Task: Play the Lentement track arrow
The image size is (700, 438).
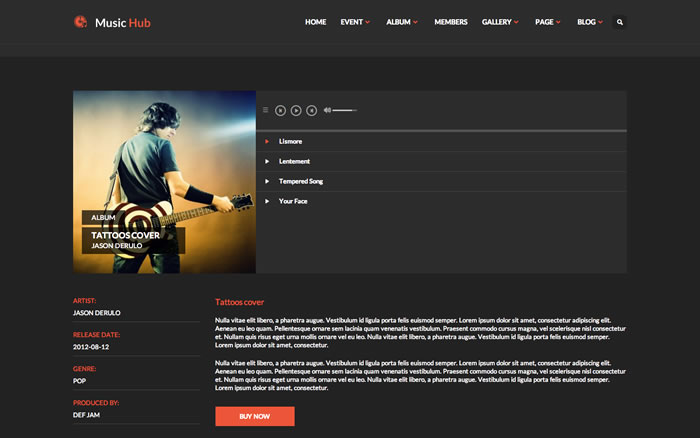Action: (267, 161)
